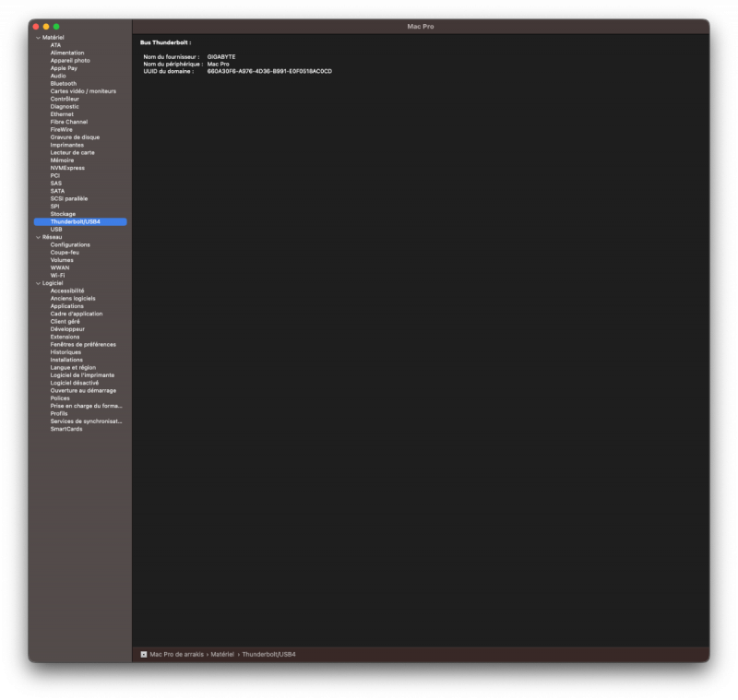Show Polices information
This screenshot has width=738, height=700.
pyautogui.click(x=60, y=398)
